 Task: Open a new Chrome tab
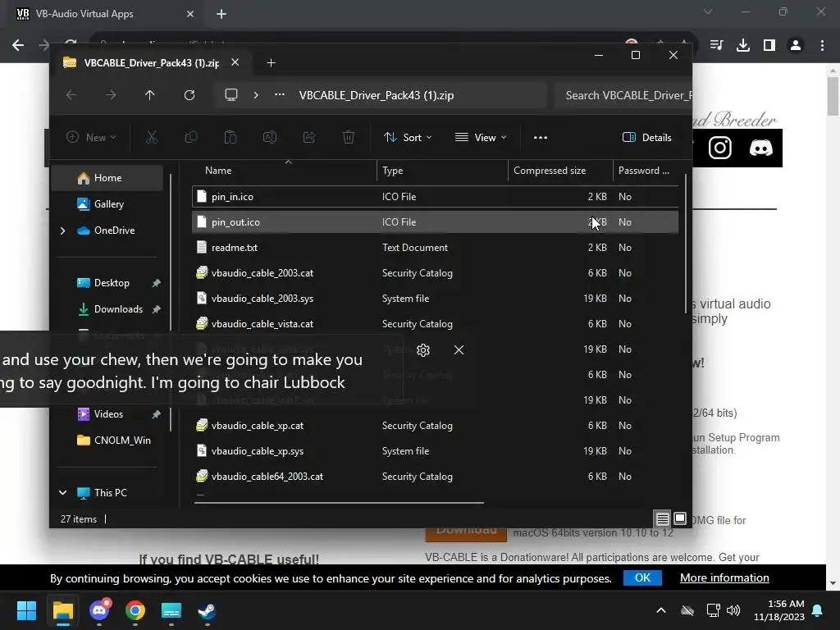(221, 14)
